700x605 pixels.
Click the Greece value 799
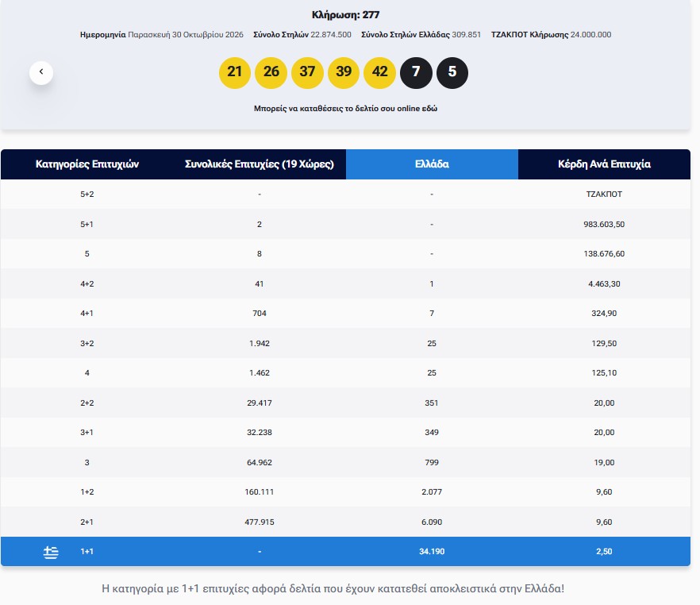432,463
